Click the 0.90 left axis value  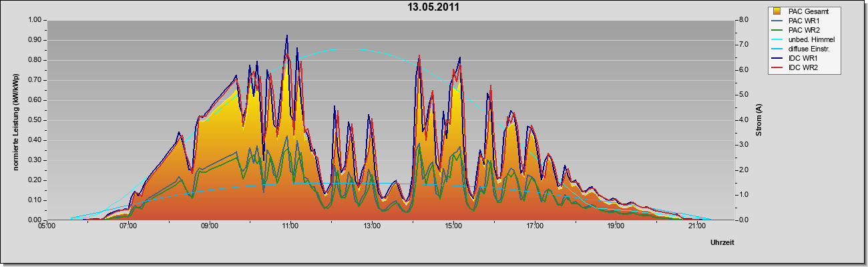coord(35,40)
